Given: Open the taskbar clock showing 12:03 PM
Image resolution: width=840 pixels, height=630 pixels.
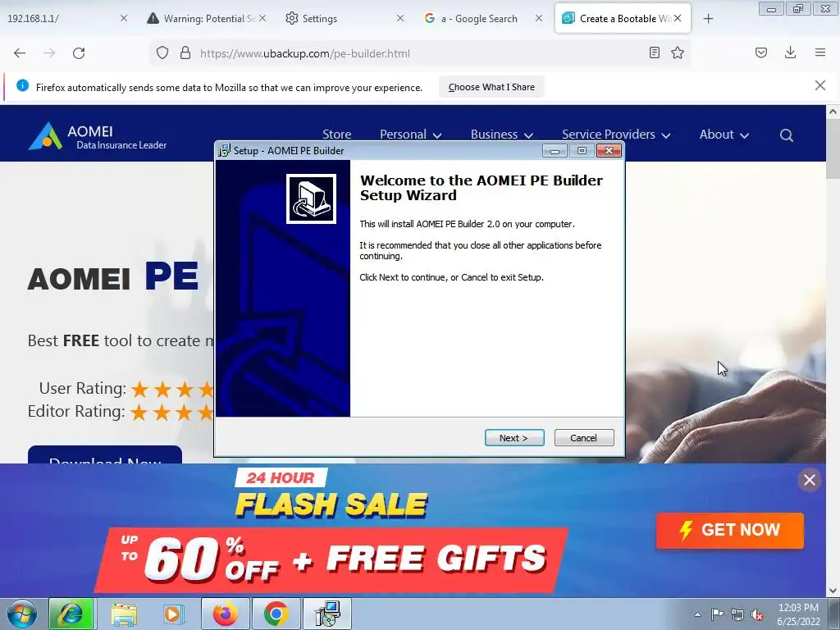Looking at the screenshot, I should click(x=798, y=614).
